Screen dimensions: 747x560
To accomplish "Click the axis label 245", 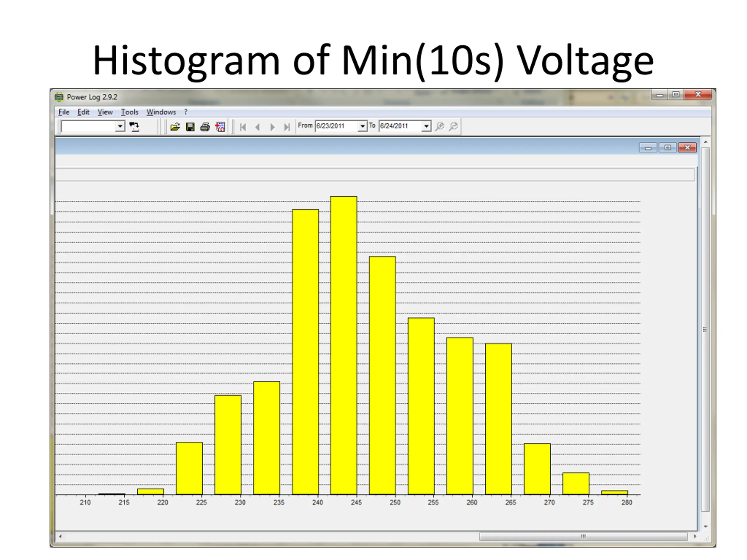I will 356,502.
